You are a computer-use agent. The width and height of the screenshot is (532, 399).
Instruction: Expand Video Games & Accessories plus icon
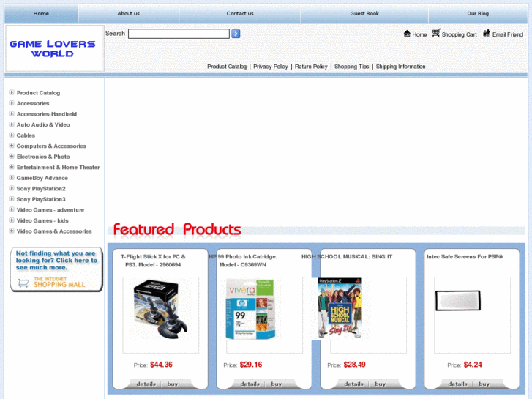pos(12,231)
